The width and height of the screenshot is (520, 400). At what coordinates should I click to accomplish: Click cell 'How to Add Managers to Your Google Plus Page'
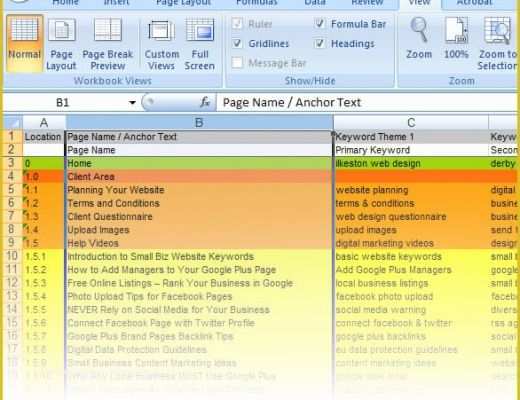click(199, 270)
